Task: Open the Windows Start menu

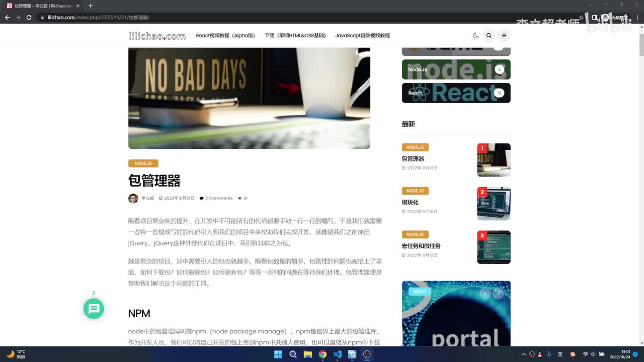Action: tap(278, 354)
